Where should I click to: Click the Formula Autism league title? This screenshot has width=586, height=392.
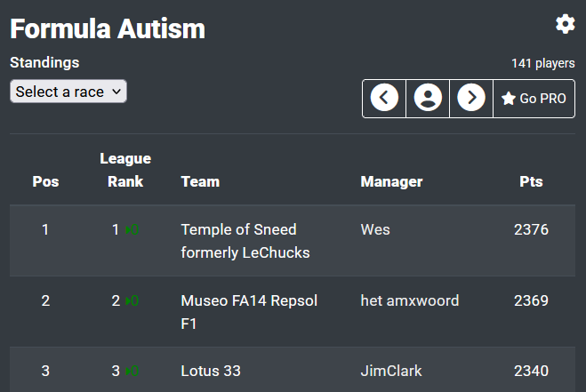[108, 28]
